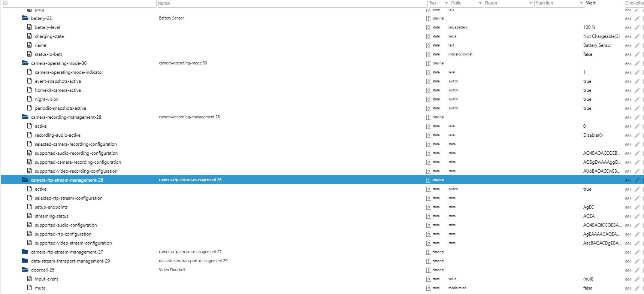Viewport: 644px width, 294px height.
Task: Click the 'false' value of the mute state
Action: pyautogui.click(x=588, y=288)
